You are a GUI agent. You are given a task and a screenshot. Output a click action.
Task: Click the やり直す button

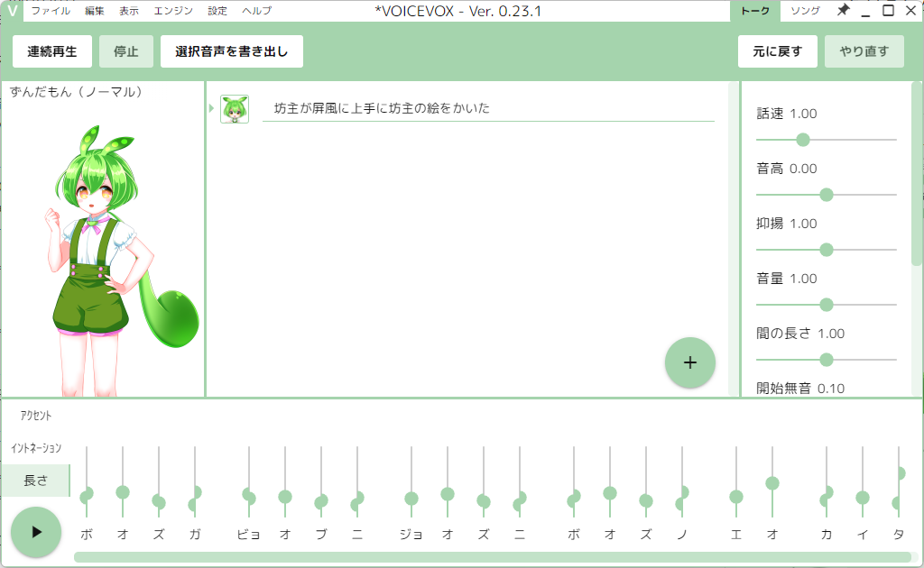click(864, 51)
